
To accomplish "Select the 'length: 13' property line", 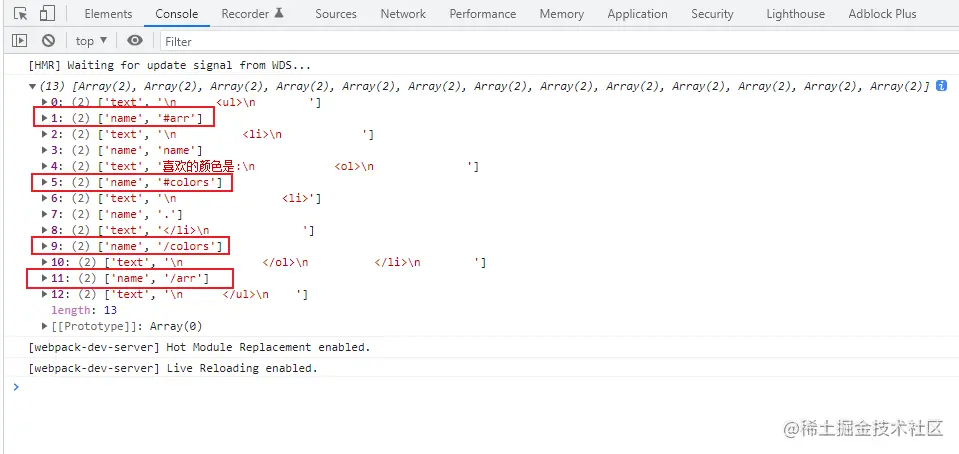I will [x=84, y=310].
